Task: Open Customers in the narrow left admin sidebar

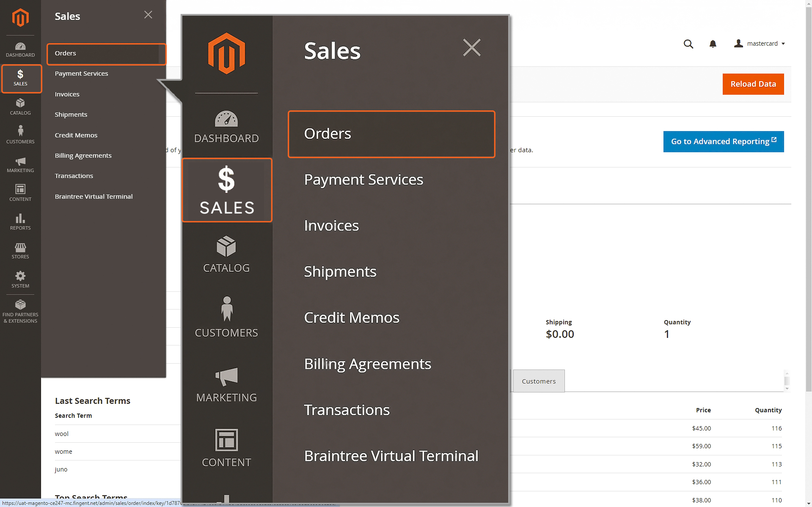Action: pos(20,135)
